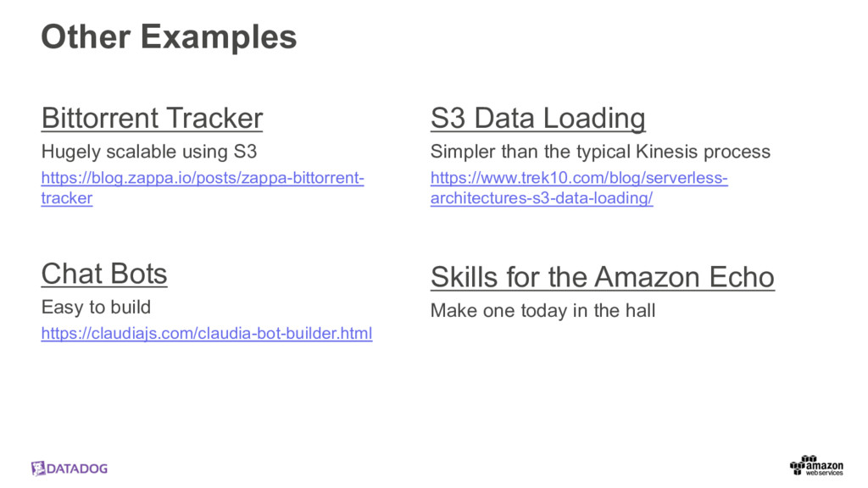Click the Datadog logo in footer
This screenshot has height=488, width=868.
pyautogui.click(x=70, y=469)
